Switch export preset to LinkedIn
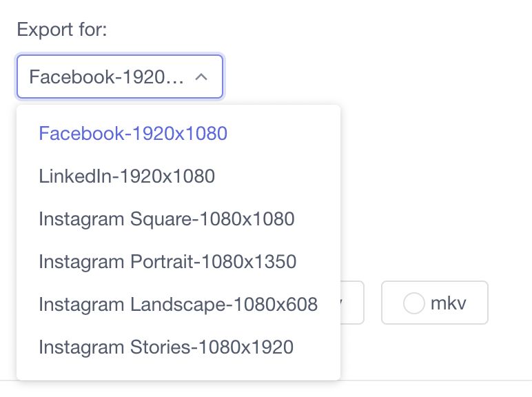The image size is (532, 397). (x=127, y=176)
